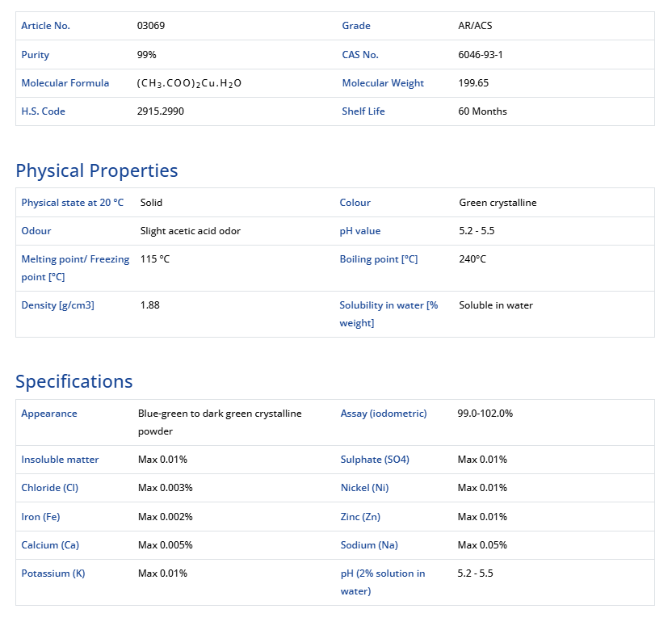Click the Shelf Life value 60 Months
The width and height of the screenshot is (672, 626).
point(482,111)
